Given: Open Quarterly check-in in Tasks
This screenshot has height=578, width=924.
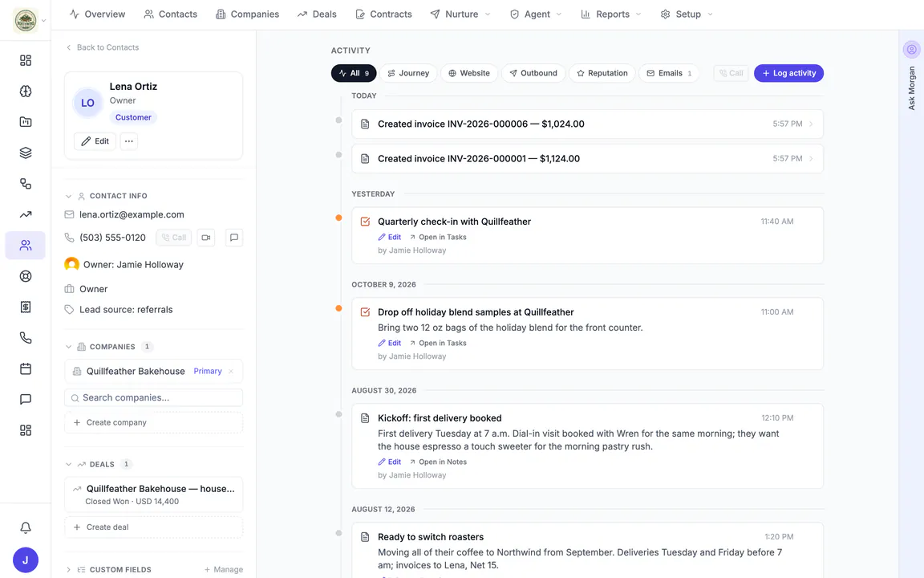Looking at the screenshot, I should point(438,237).
